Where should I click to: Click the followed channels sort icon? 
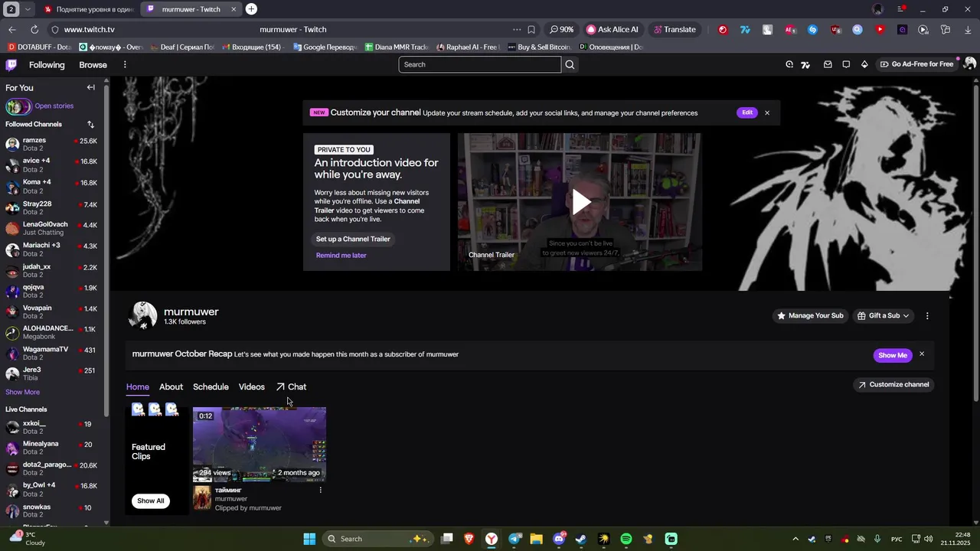click(x=90, y=124)
